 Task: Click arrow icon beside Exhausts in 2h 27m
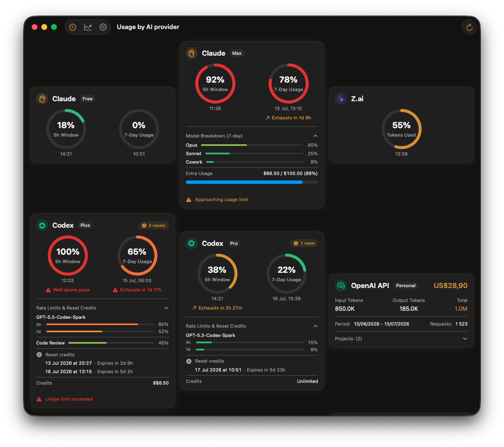pyautogui.click(x=194, y=308)
